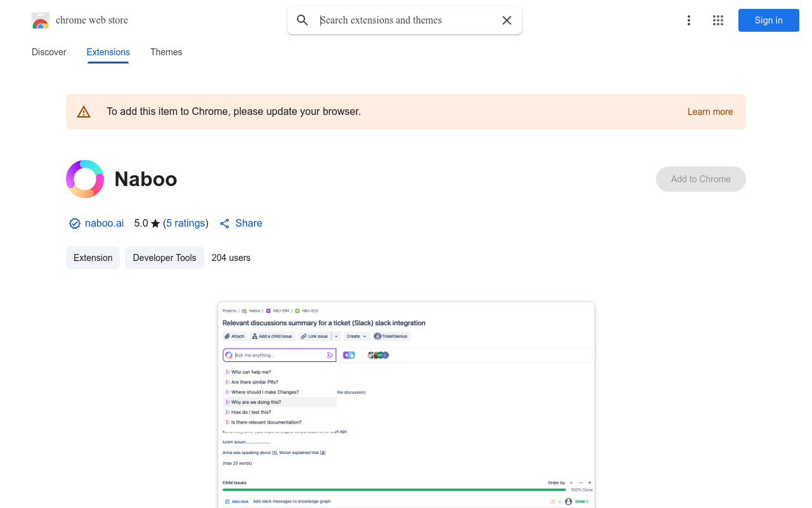
Task: Click the verified badge icon beside naboo.ai
Action: tap(75, 224)
